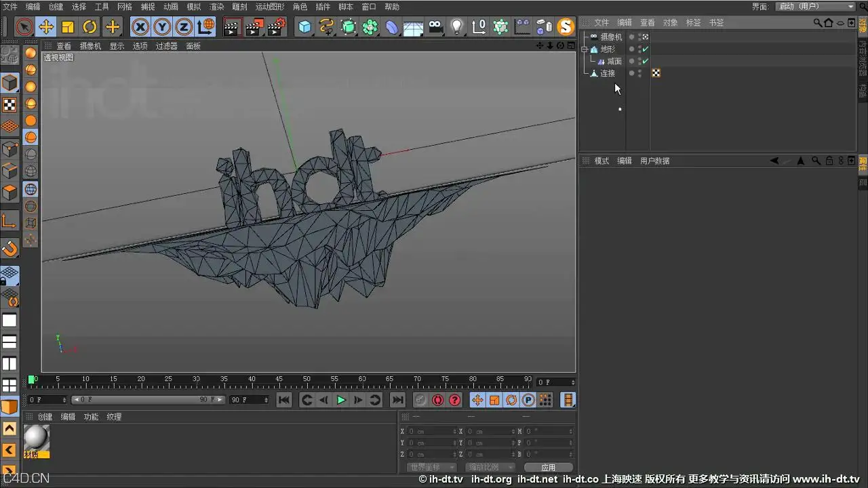Open the 缩放比例 dropdown

[x=490, y=468]
